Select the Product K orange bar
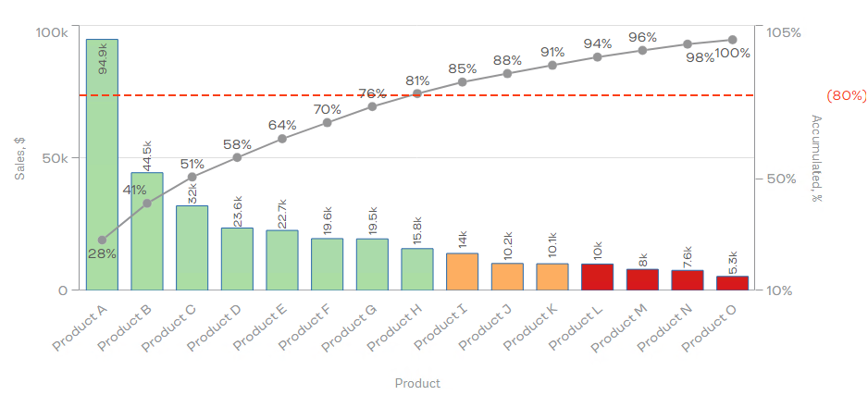The width and height of the screenshot is (868, 395). [552, 277]
